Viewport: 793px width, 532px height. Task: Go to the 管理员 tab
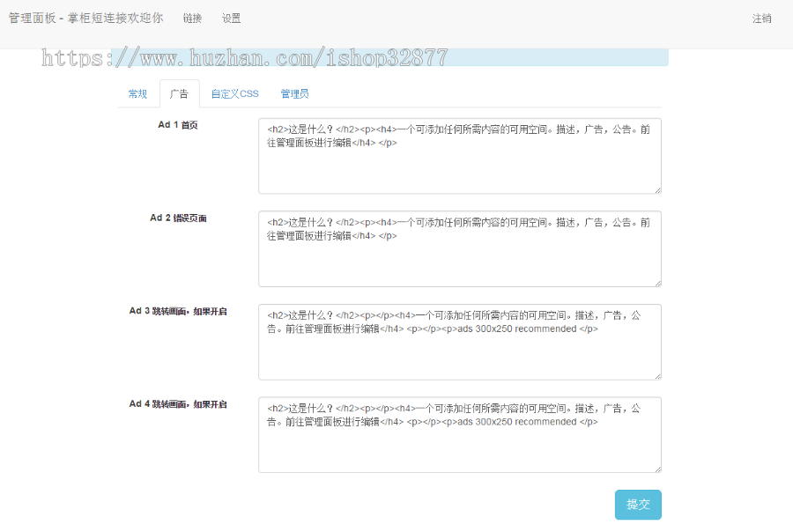294,94
